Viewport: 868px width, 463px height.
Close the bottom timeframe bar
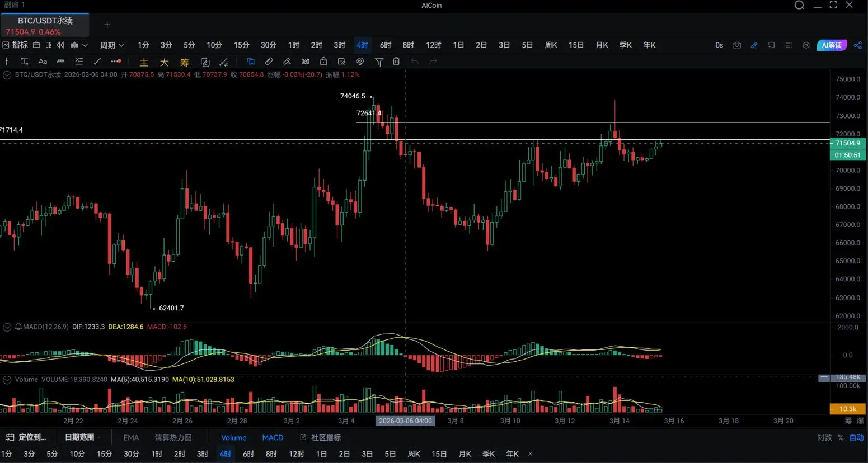click(530, 454)
